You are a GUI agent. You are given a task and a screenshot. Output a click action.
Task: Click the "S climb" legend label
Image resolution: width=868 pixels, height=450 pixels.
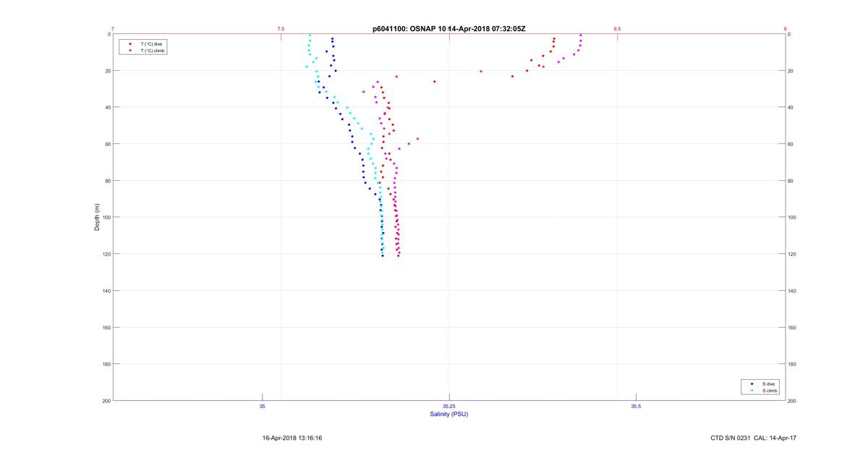tap(770, 391)
